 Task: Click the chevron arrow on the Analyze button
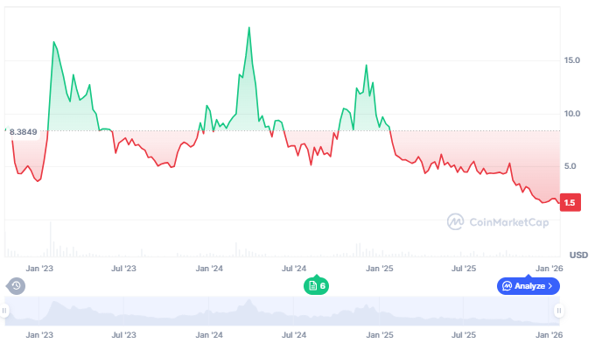tap(550, 286)
